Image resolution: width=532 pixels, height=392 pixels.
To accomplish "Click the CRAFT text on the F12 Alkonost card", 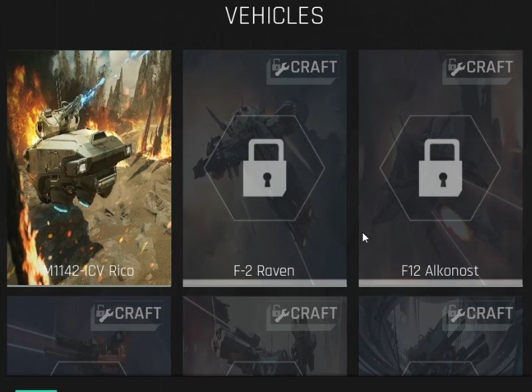I will tap(489, 67).
